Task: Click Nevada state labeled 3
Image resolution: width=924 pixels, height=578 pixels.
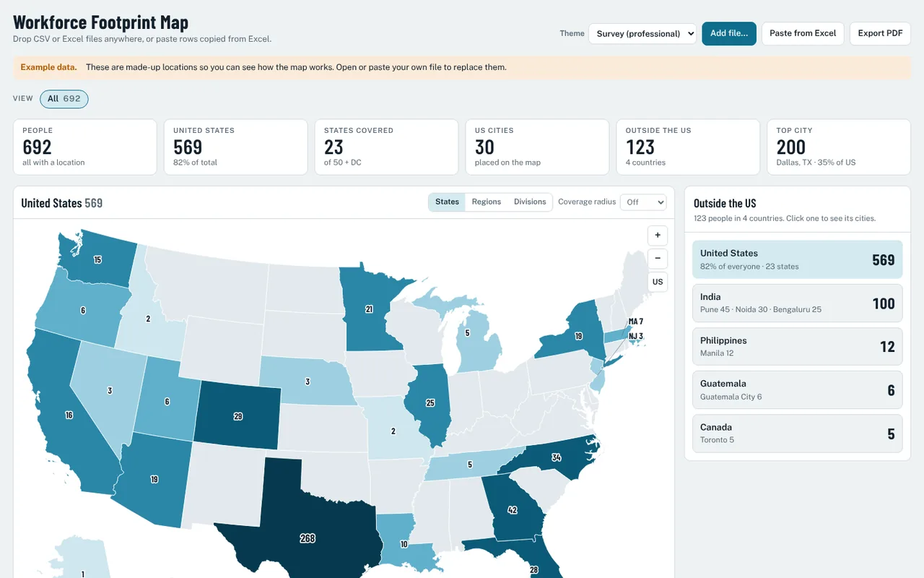Action: [110, 391]
